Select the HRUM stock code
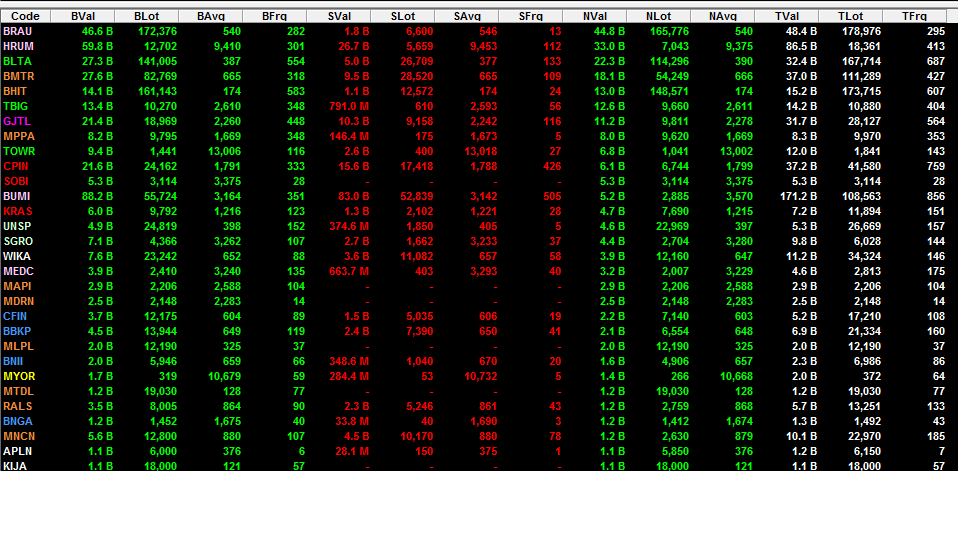958x540 pixels. pyautogui.click(x=18, y=46)
